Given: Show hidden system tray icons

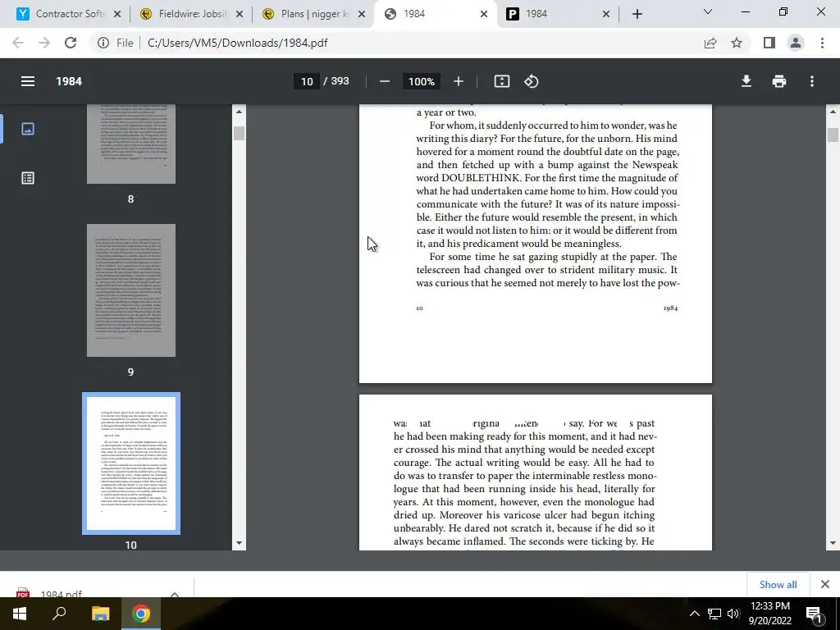Looking at the screenshot, I should coord(694,614).
